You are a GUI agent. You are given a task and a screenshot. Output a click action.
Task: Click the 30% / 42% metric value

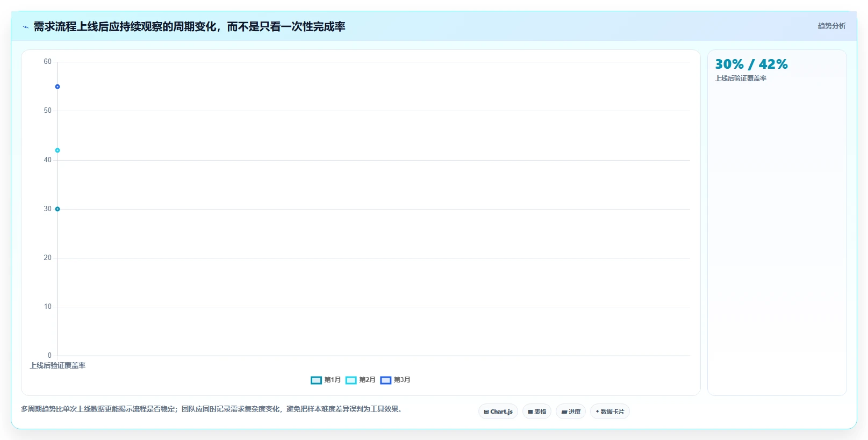751,64
